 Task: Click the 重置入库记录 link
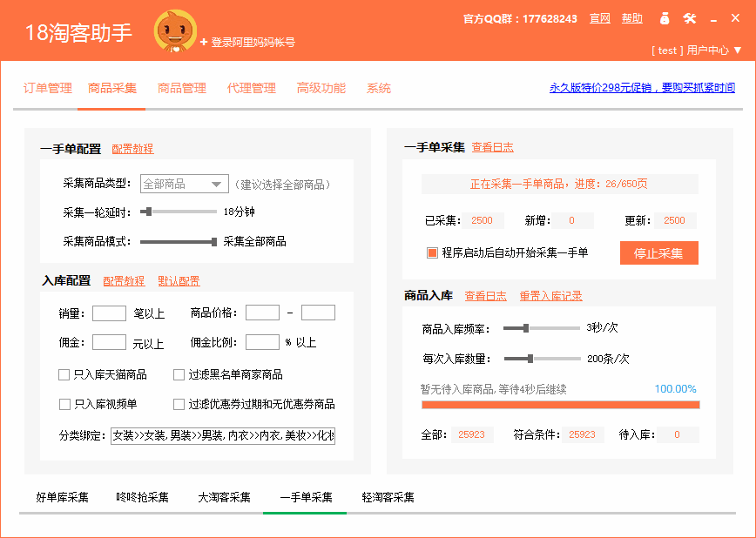click(x=550, y=296)
